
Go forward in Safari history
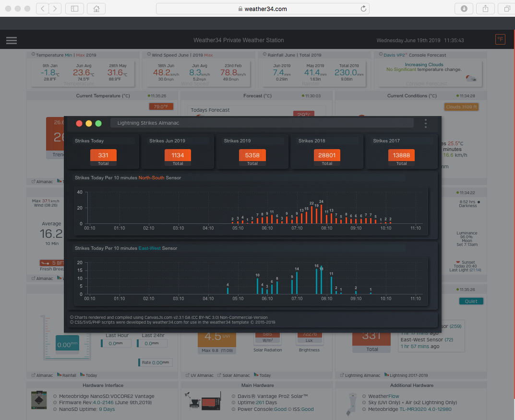point(55,9)
